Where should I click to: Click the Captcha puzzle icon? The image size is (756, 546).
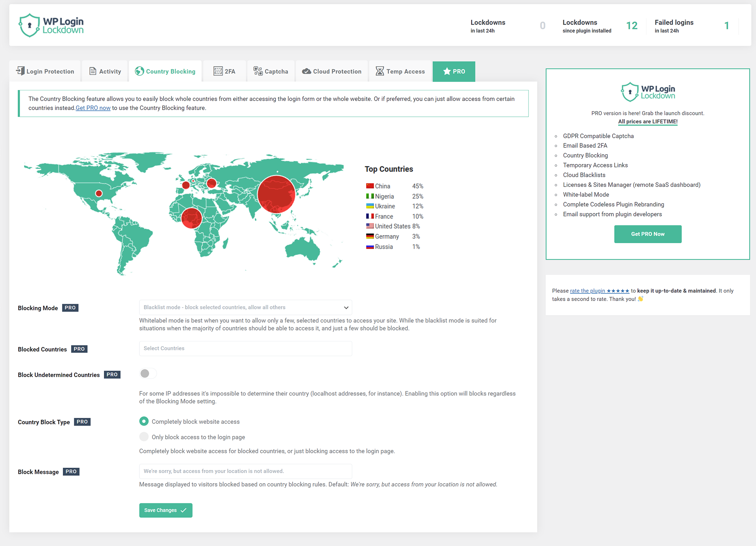(259, 71)
